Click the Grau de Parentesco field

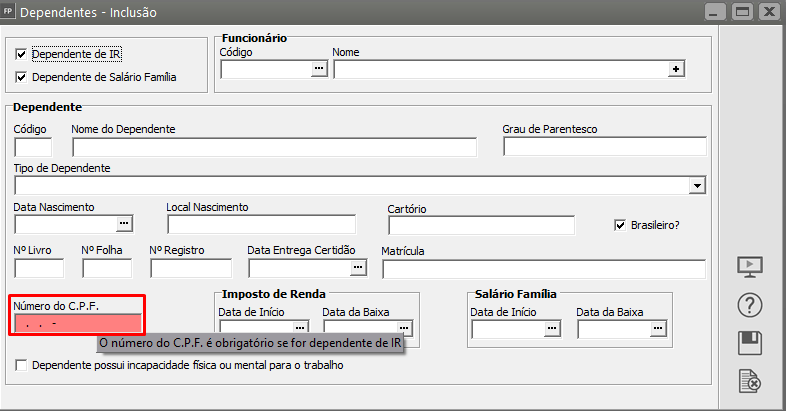(603, 148)
